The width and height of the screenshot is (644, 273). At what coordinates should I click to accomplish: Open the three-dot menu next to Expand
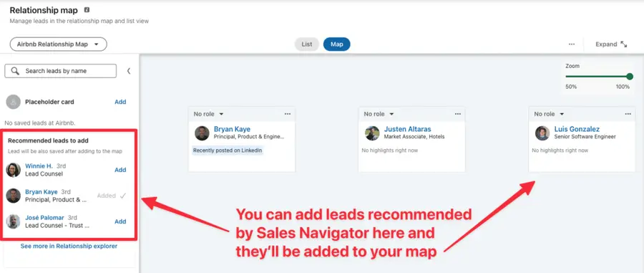(x=572, y=44)
